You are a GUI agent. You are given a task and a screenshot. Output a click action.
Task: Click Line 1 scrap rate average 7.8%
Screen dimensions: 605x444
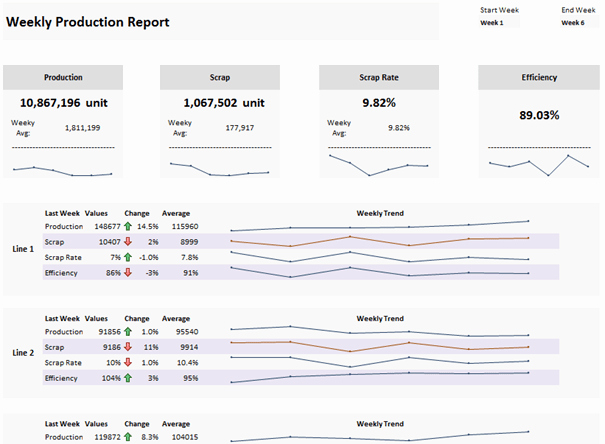[190, 257]
